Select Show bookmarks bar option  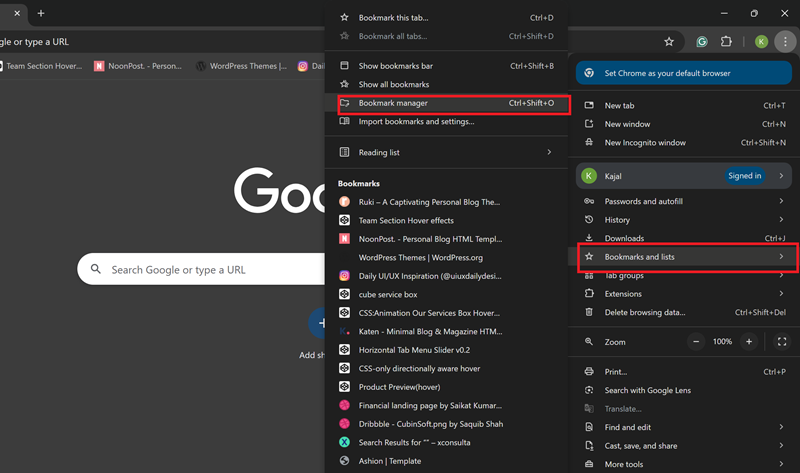coord(446,66)
